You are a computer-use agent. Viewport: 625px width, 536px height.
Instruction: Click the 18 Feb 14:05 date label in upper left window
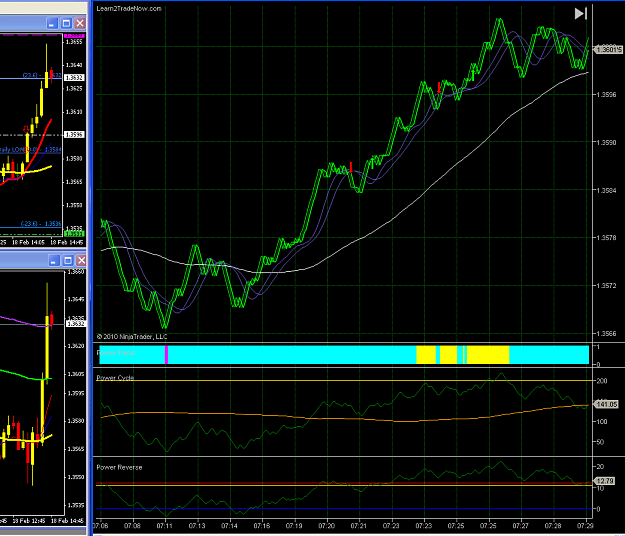[x=29, y=242]
